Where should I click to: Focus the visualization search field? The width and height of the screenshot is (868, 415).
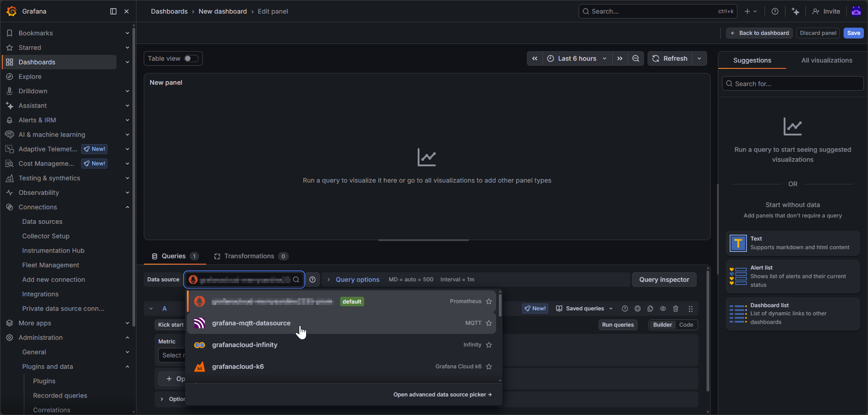(793, 84)
